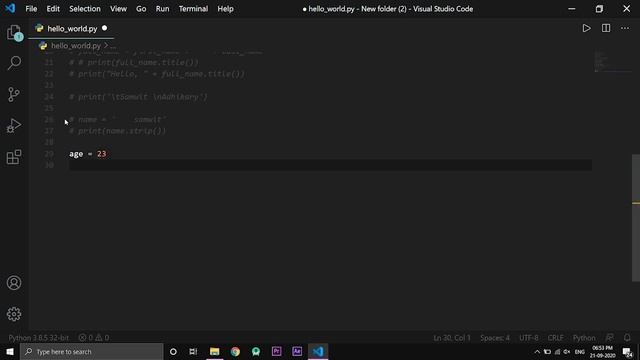Open the Source Control view

[x=14, y=94]
